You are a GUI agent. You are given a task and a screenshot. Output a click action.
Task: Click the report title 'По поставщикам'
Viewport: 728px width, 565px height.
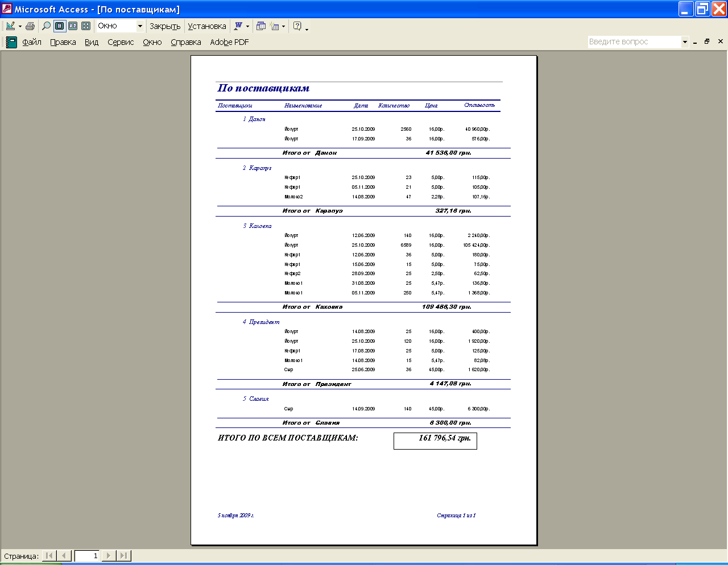coord(263,88)
